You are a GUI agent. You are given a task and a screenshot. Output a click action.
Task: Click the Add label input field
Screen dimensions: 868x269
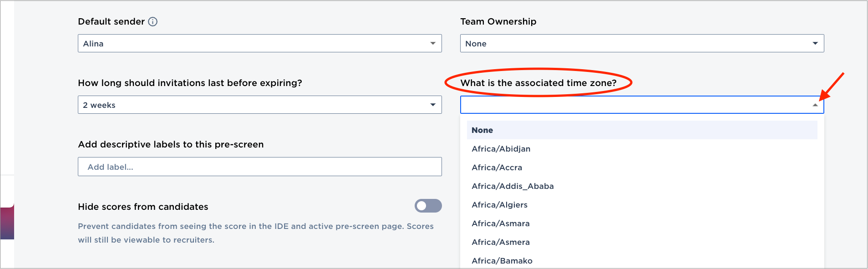click(259, 167)
